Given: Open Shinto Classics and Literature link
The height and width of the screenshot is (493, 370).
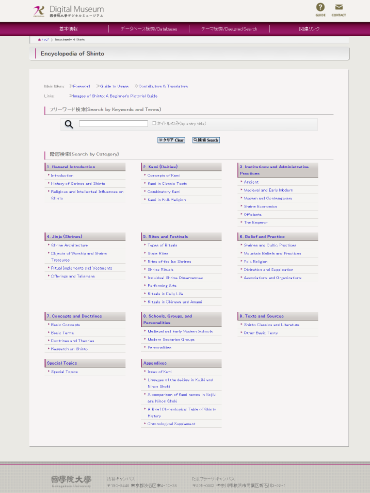Looking at the screenshot, I should 271,325.
